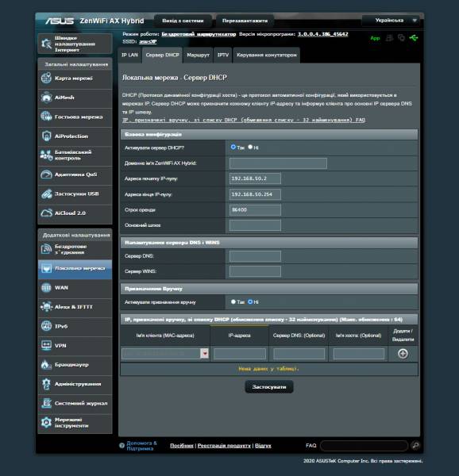Open WAN globe icon
The image size is (459, 476).
click(46, 287)
